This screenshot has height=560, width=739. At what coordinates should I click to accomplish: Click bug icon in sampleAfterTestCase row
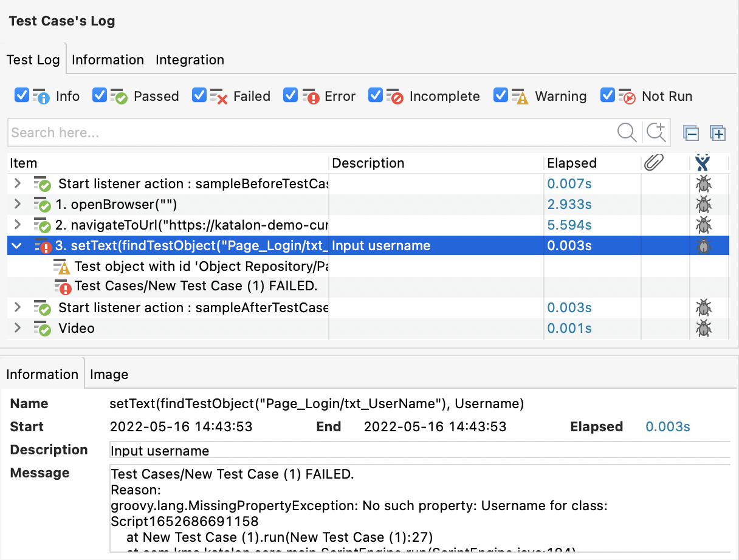[704, 307]
